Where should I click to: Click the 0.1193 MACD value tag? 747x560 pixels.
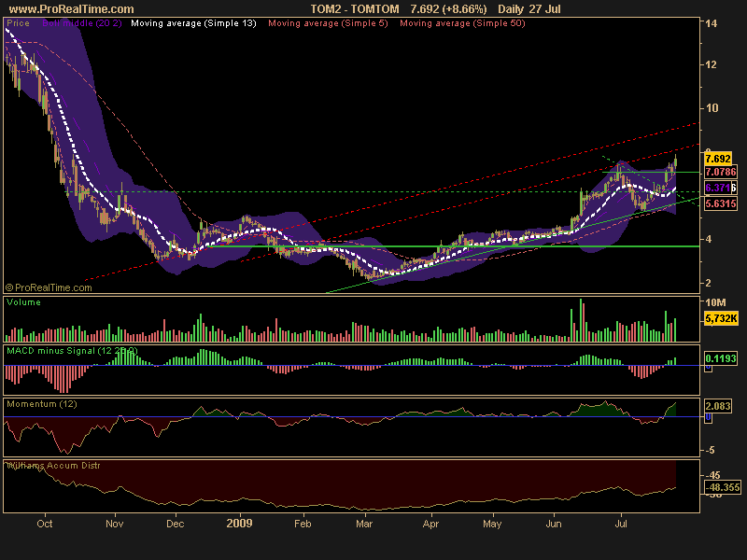pyautogui.click(x=719, y=357)
